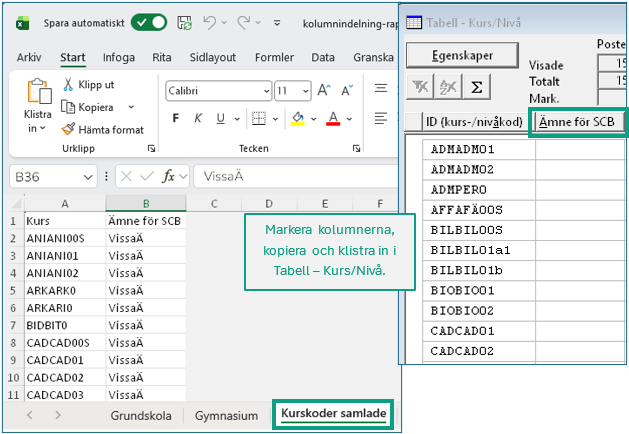Click ID (kurs-/nivåkod) column header
Screen dimensions: 629x434
(x=474, y=122)
